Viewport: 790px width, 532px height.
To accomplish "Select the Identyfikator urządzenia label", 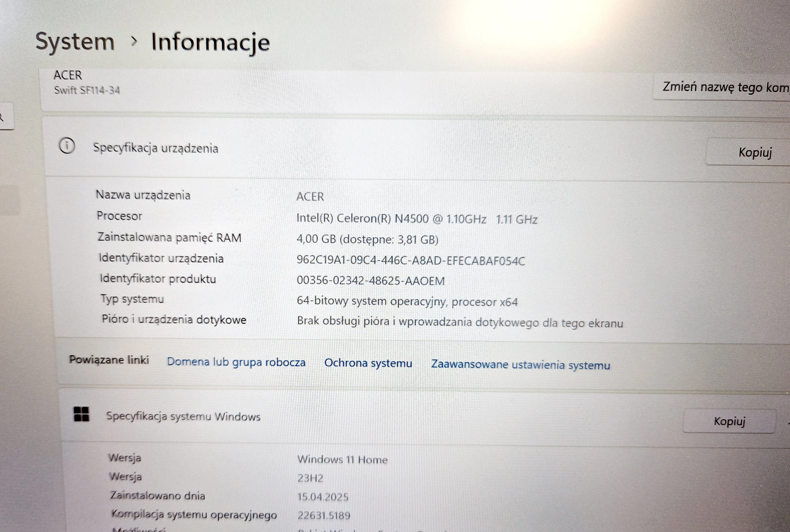I will tap(161, 258).
